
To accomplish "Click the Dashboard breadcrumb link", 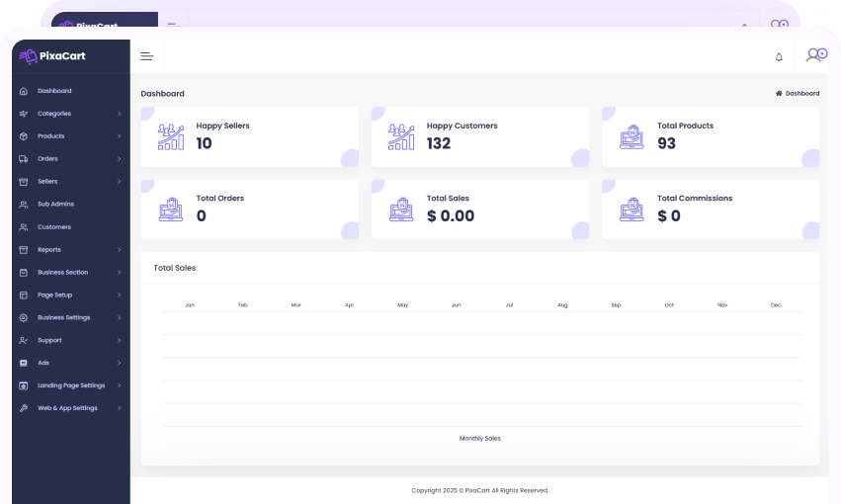I will pyautogui.click(x=801, y=94).
